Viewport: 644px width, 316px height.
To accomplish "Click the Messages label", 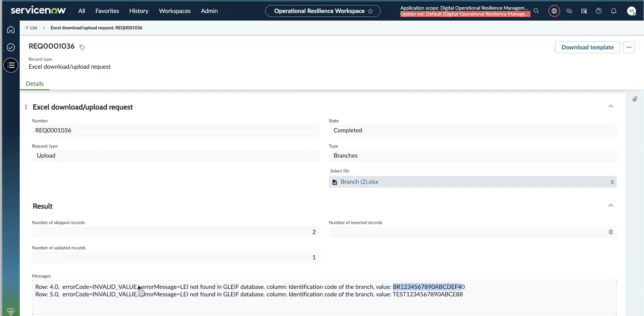I will [41, 276].
